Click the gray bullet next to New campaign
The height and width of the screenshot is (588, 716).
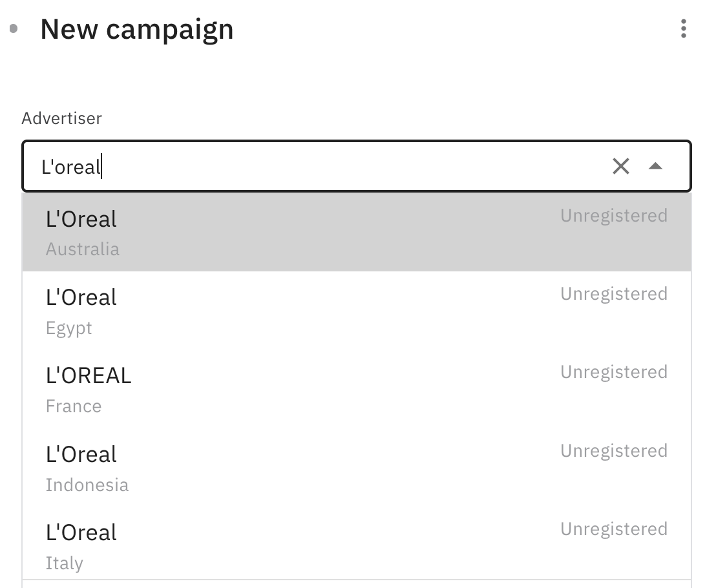tap(12, 29)
